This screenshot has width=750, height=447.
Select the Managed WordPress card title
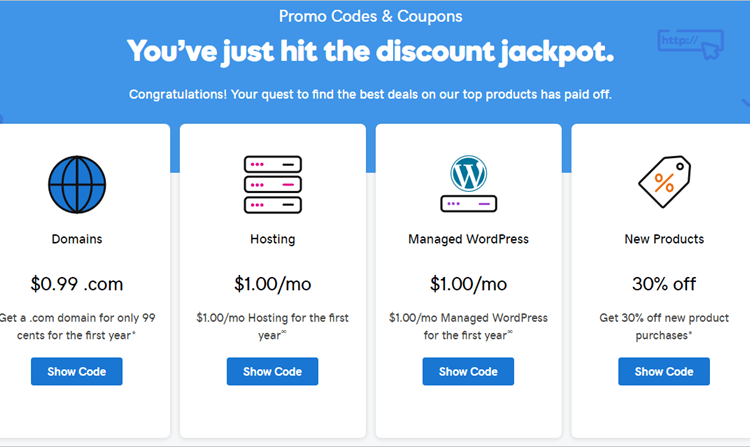click(468, 239)
